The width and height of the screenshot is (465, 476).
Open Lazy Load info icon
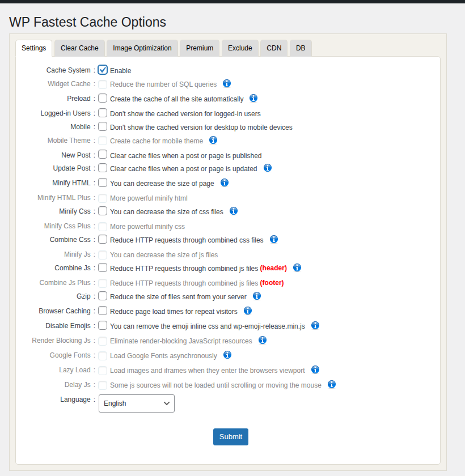click(315, 369)
